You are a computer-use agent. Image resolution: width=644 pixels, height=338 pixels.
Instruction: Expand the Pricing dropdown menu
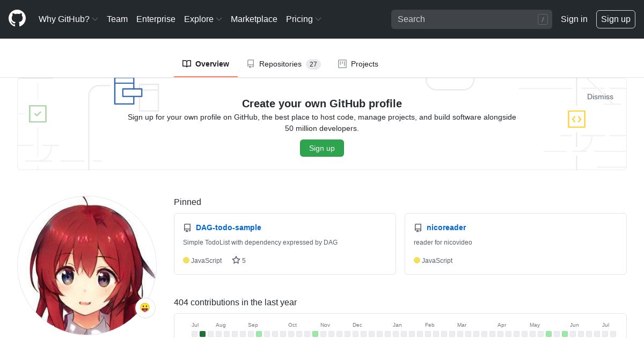304,19
